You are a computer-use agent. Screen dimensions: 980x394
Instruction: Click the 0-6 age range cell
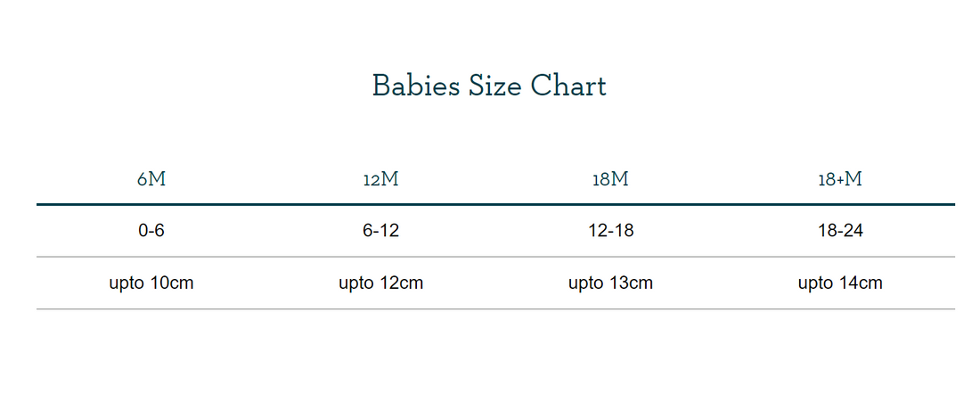coord(151,231)
